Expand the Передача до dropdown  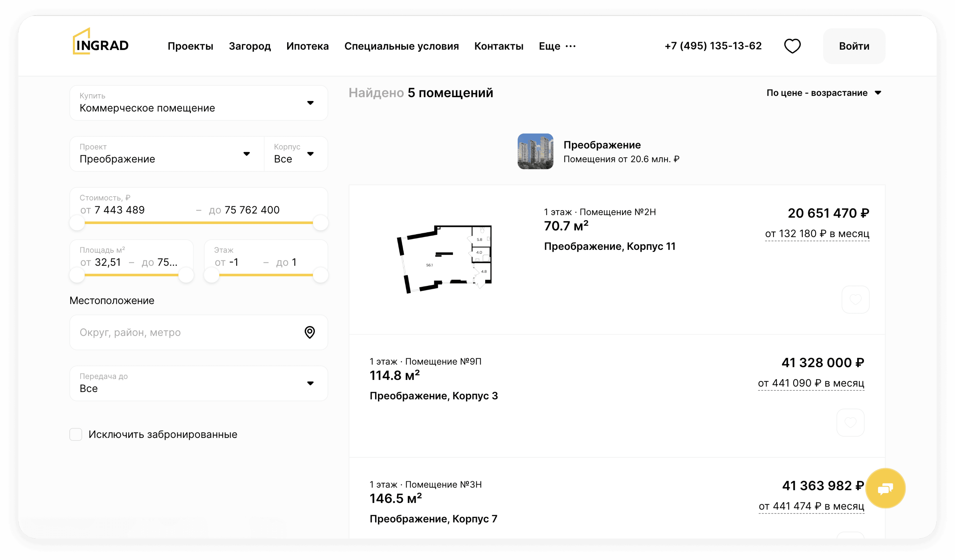pos(199,383)
